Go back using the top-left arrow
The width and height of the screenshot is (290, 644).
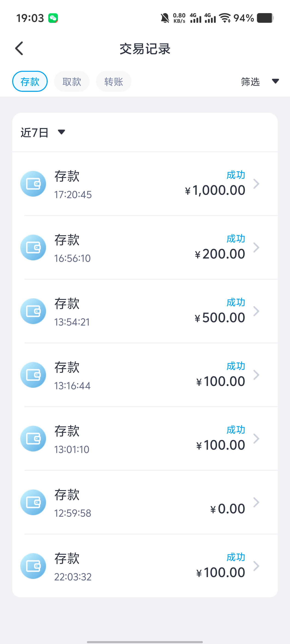click(19, 48)
